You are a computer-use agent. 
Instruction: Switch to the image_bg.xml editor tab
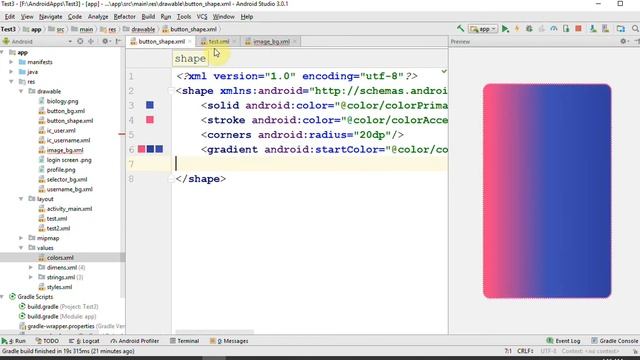271,42
